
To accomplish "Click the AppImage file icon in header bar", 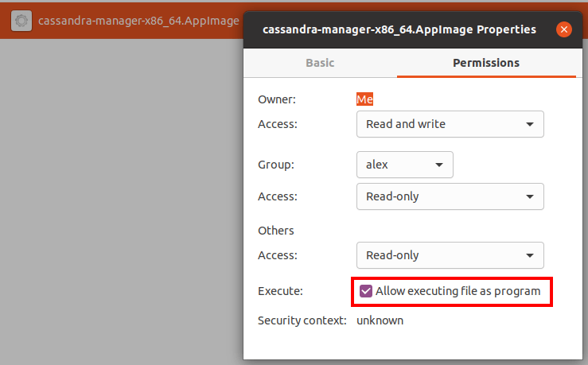I will [x=22, y=20].
